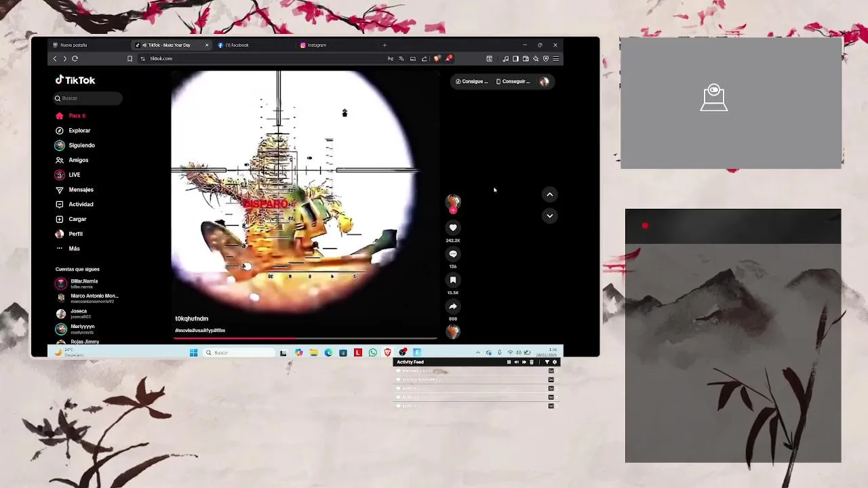Open the profile avatar at top right
The width and height of the screenshot is (868, 488).
tap(544, 81)
